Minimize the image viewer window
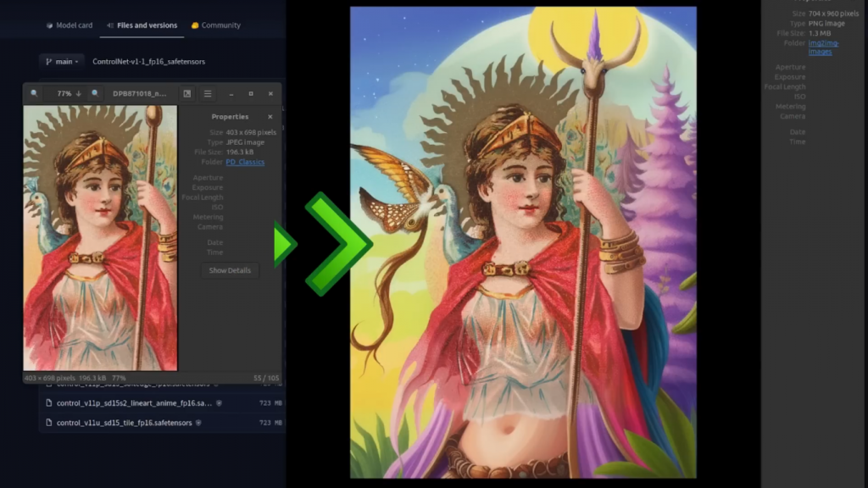Viewport: 868px width, 488px height. click(x=231, y=94)
